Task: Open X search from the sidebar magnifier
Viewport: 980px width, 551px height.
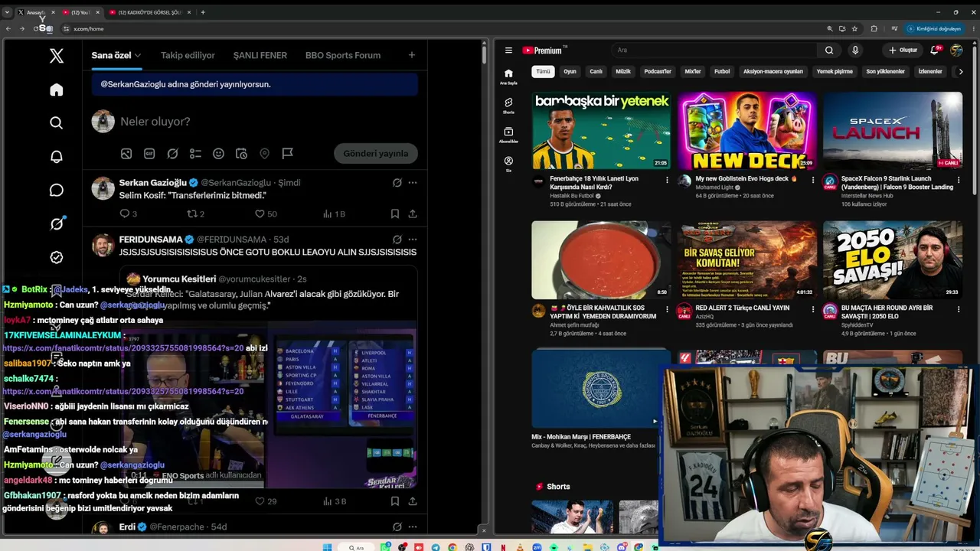Action: coord(56,122)
